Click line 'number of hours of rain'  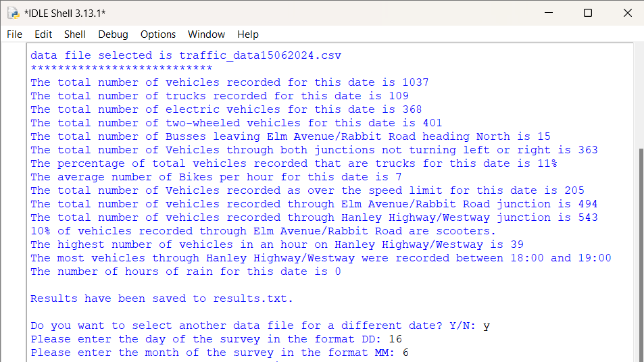pos(186,271)
